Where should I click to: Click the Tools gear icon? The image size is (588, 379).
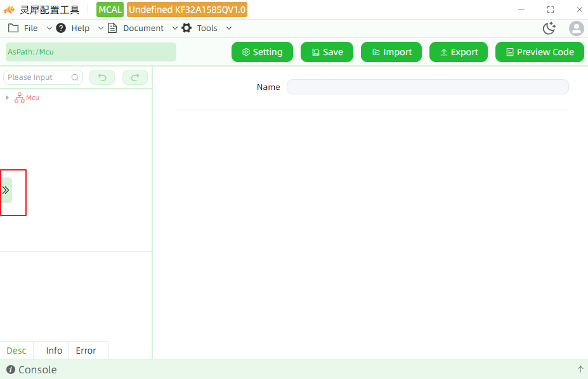pos(186,28)
